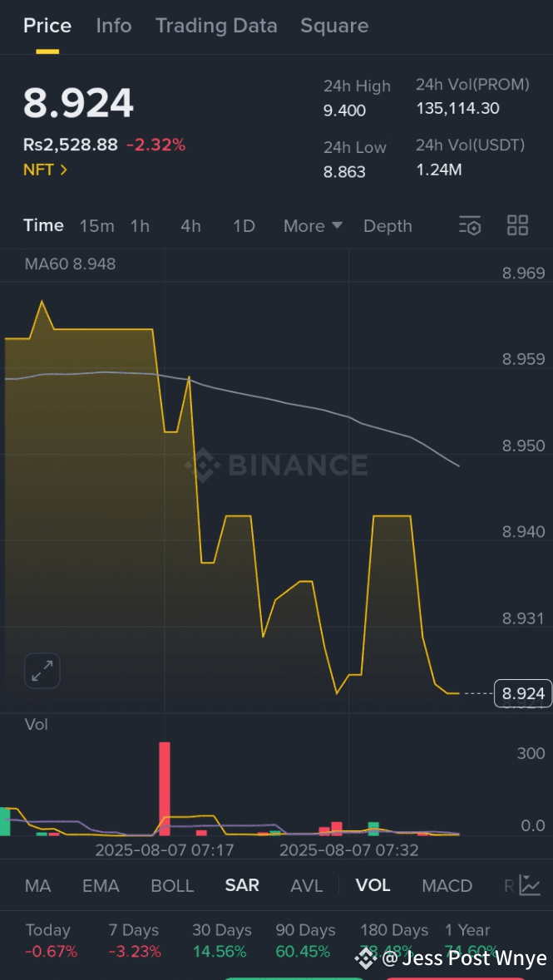Enable the MACD indicator
The width and height of the screenshot is (553, 980).
click(x=447, y=885)
